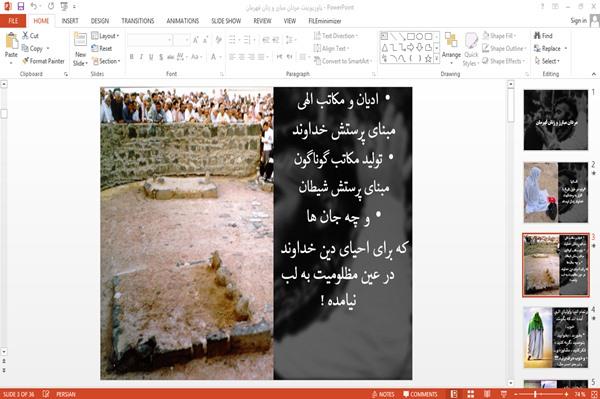Click Increase Font Size icon
This screenshot has width=600, height=399.
196,40
